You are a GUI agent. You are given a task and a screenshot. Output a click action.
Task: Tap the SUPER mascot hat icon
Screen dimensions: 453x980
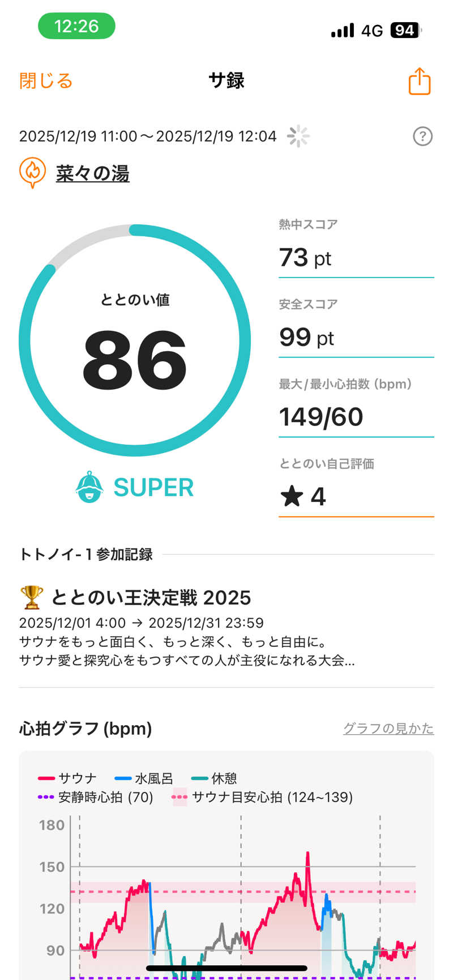click(89, 487)
